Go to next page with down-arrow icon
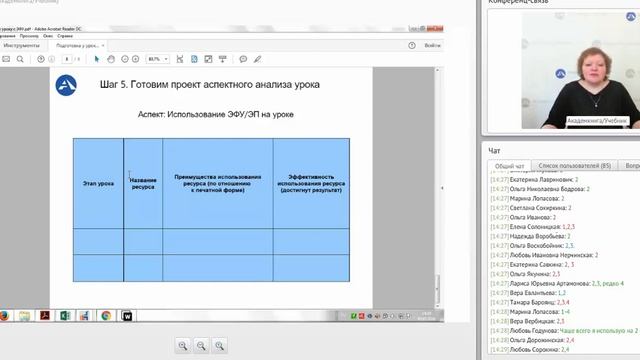 [x=51, y=59]
